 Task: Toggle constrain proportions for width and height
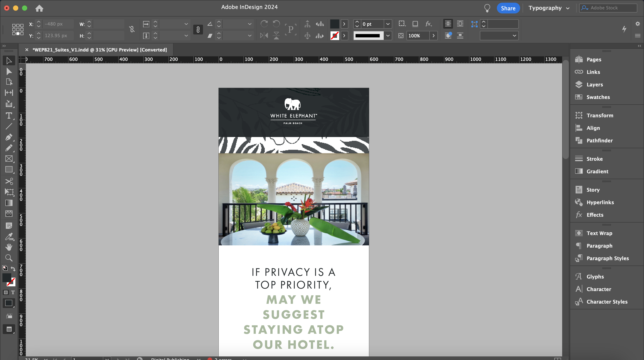[132, 30]
